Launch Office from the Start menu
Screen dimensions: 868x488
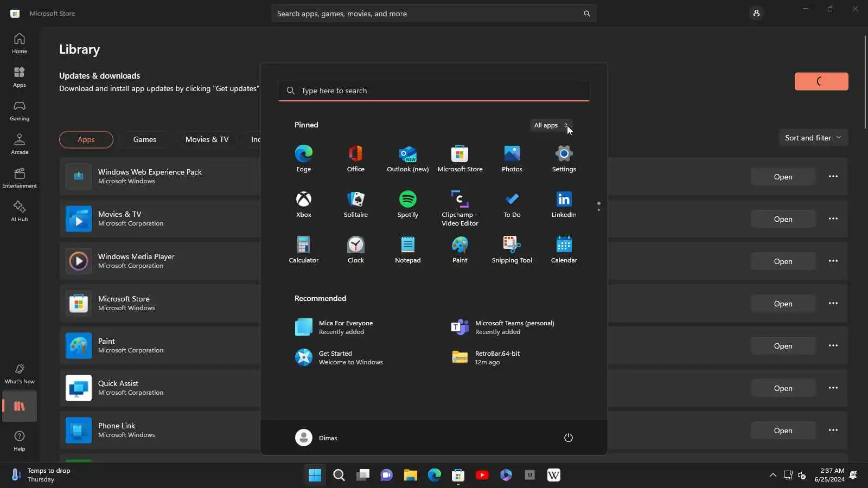click(355, 158)
